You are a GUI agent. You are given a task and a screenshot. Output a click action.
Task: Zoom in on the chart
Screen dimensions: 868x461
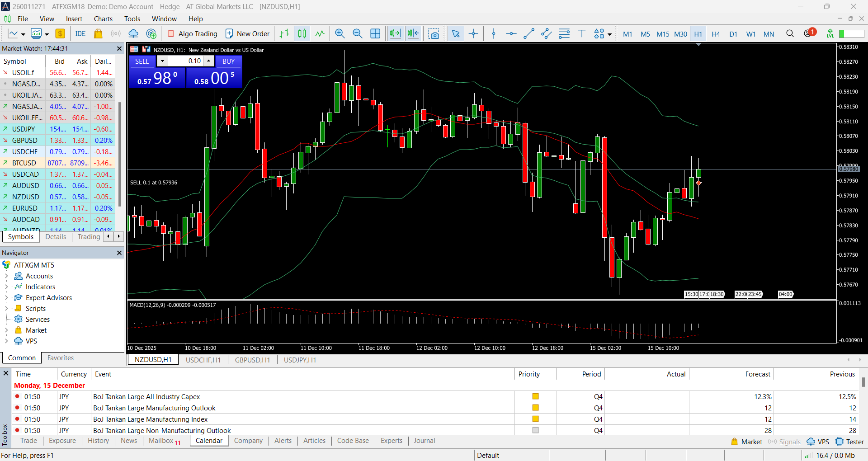click(x=340, y=33)
